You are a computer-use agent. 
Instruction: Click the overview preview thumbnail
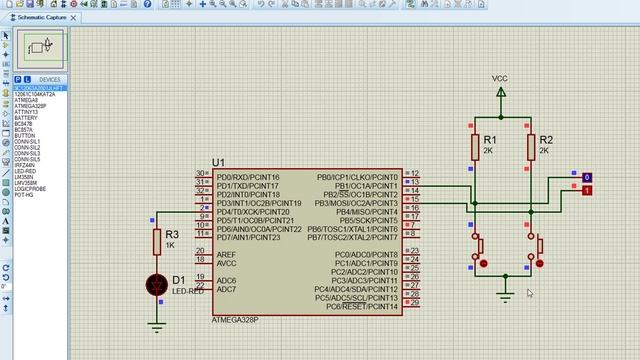pyautogui.click(x=40, y=49)
